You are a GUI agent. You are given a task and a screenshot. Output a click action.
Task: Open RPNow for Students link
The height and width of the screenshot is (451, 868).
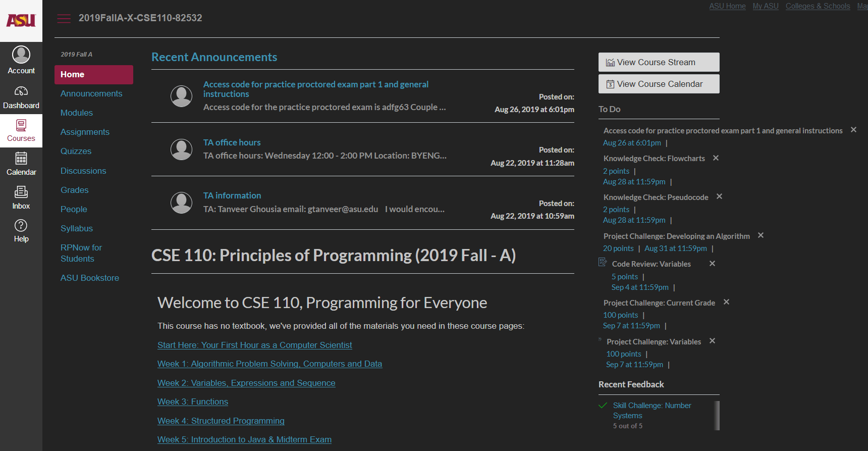[81, 254]
